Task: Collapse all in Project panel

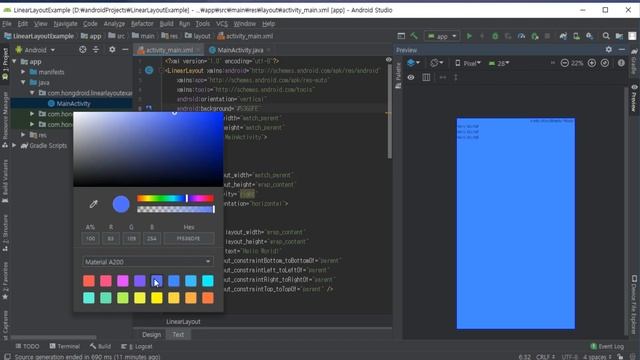Action: (x=96, y=50)
